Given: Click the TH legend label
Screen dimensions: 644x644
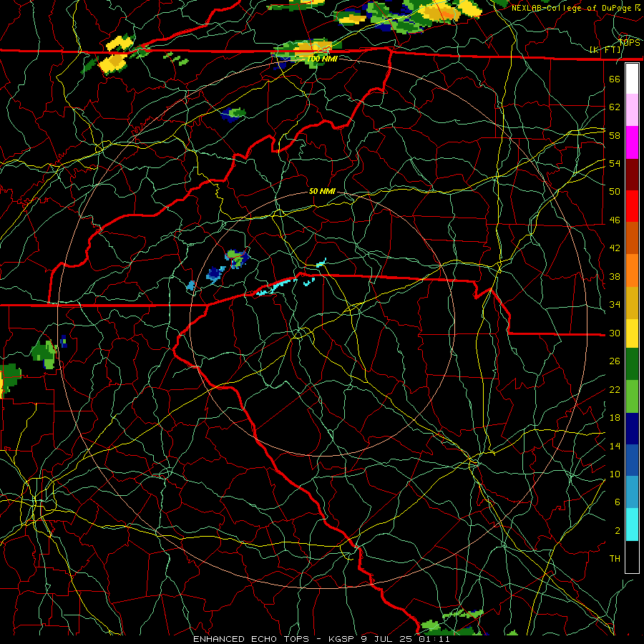Looking at the screenshot, I should coord(615,559).
